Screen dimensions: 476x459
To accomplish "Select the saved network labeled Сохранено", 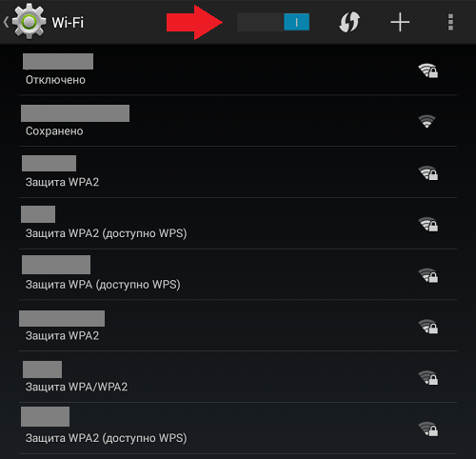I will coord(238,121).
